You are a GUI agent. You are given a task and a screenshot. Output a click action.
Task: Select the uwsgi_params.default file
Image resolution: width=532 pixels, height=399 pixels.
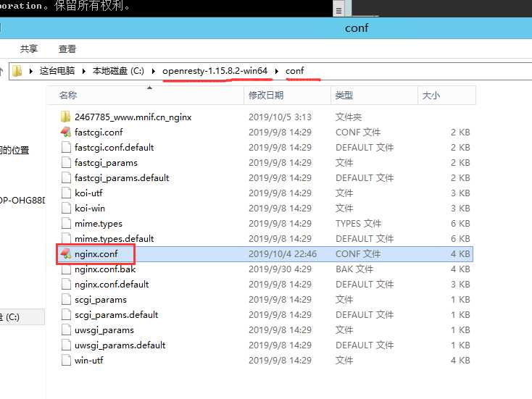(x=120, y=345)
